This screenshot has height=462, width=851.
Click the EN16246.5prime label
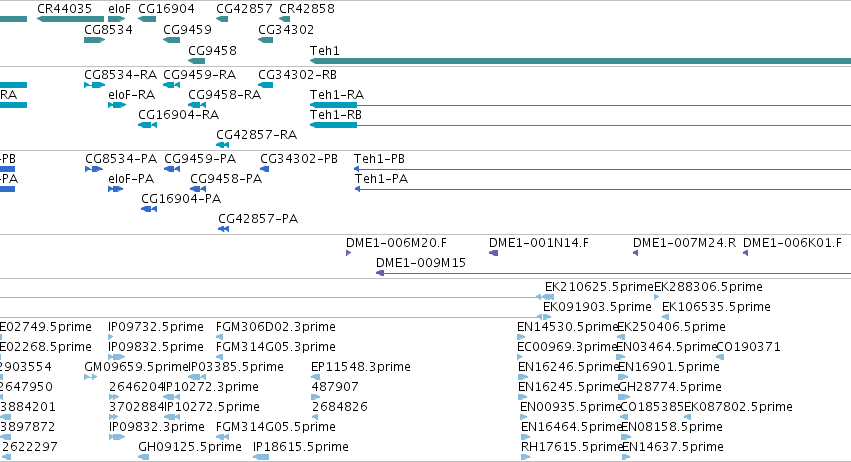tap(568, 367)
